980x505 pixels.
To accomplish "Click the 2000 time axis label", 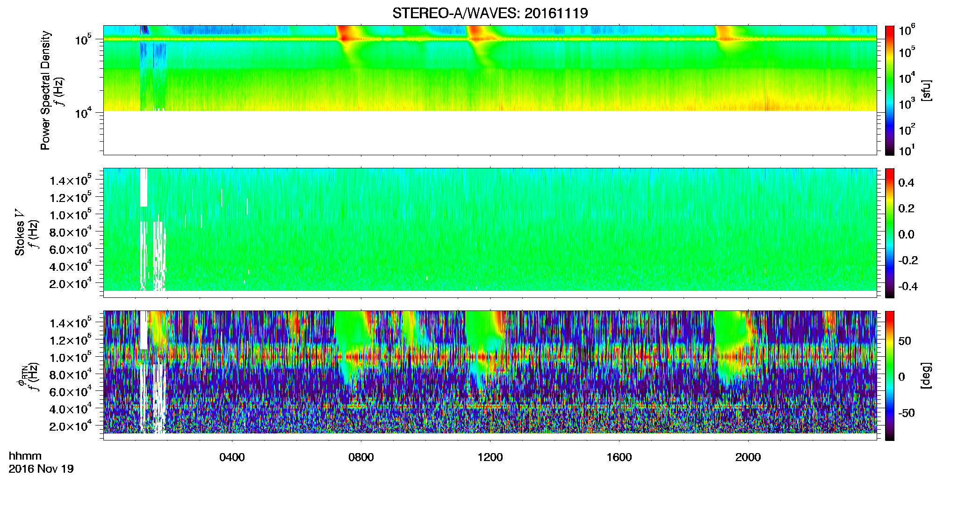I will point(748,457).
